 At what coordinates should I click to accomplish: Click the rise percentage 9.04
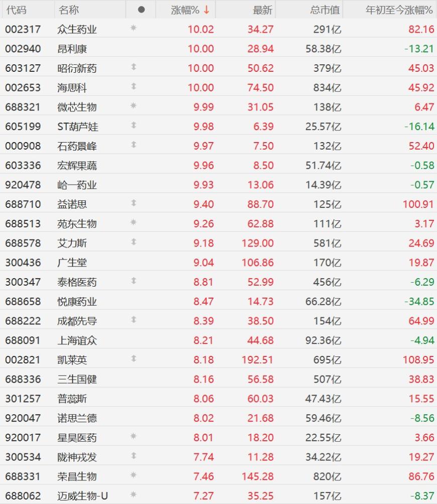pyautogui.click(x=203, y=263)
